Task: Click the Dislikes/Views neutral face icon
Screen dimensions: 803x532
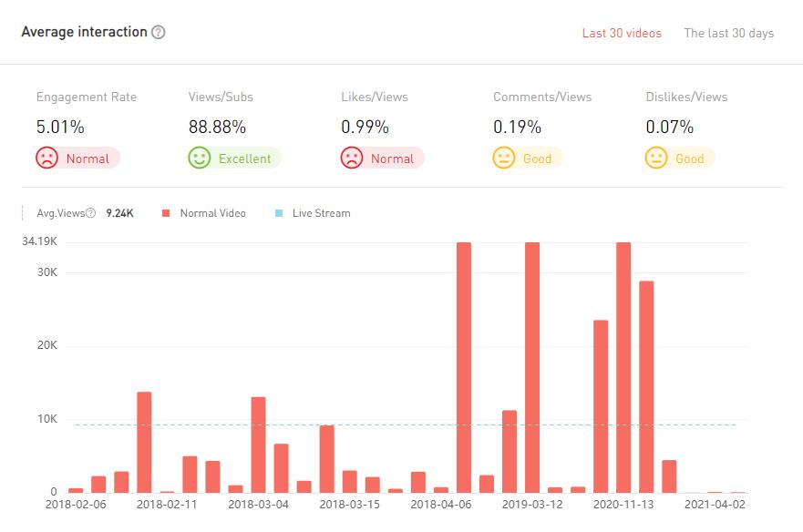Action: 656,159
